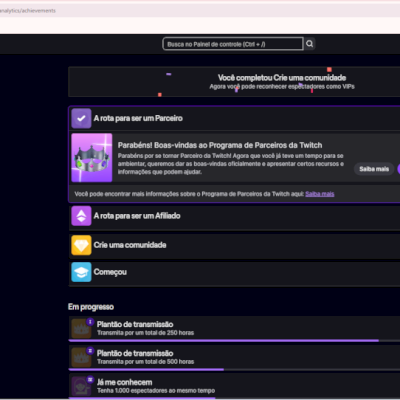Screen dimensions: 400x400
Task: Click the blue graduation cap icon
Action: click(x=81, y=272)
